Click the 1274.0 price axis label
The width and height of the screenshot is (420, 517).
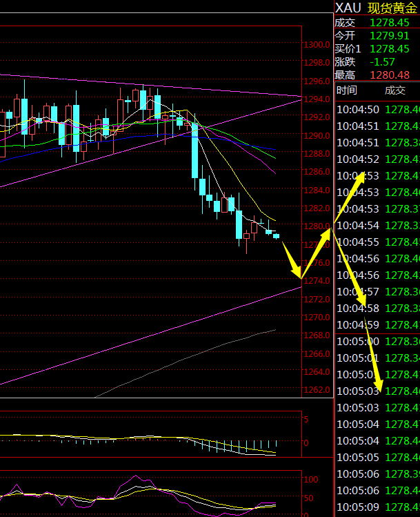click(x=317, y=281)
